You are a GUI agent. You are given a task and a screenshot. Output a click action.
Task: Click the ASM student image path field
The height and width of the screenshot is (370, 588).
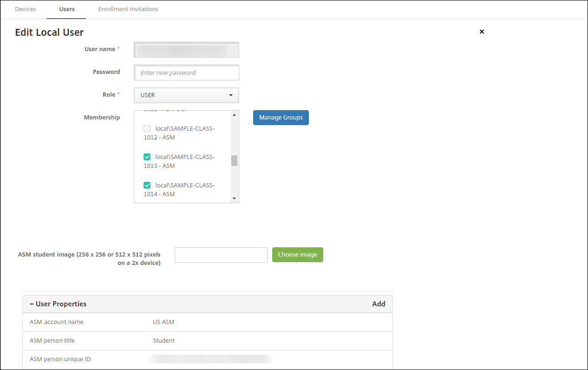point(221,255)
